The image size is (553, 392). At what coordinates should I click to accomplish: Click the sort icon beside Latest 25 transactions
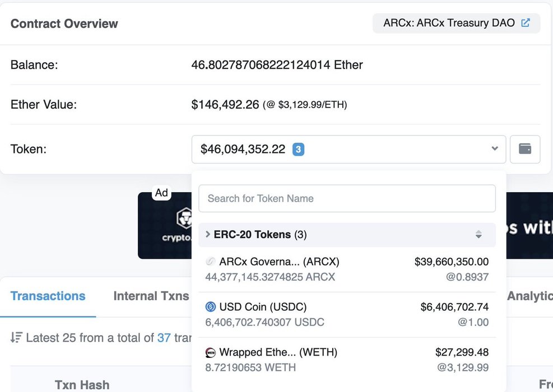[x=16, y=338]
